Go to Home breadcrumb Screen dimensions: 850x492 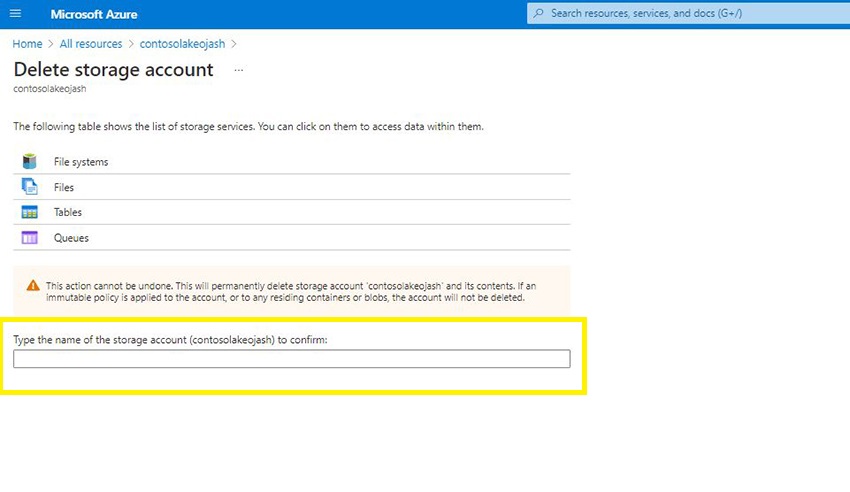[27, 44]
